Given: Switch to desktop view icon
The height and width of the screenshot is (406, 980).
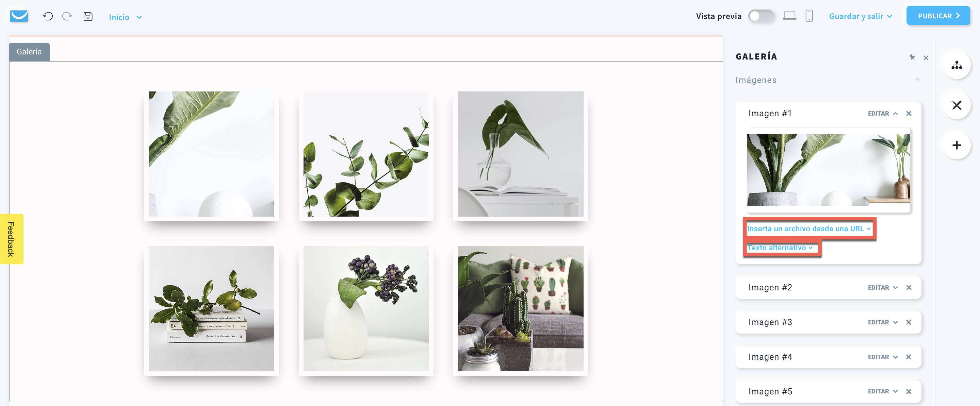Looking at the screenshot, I should tap(790, 16).
